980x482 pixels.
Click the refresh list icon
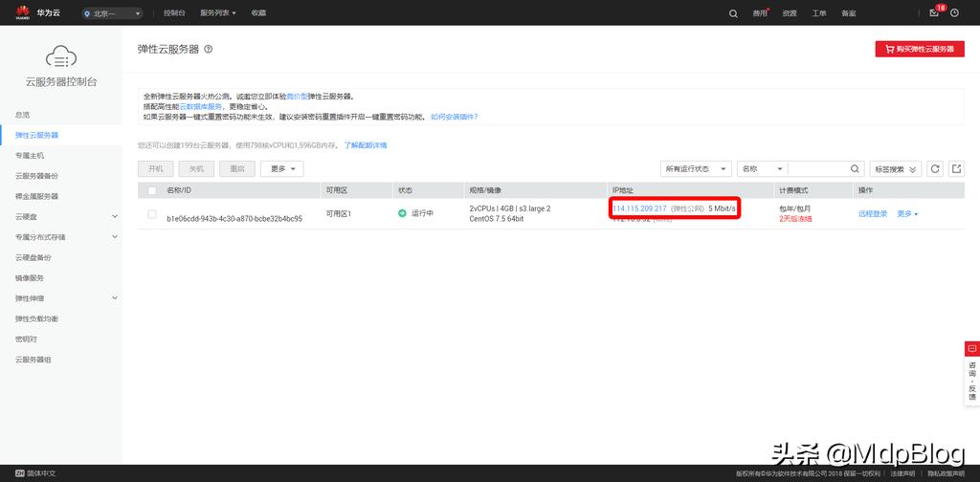[935, 168]
